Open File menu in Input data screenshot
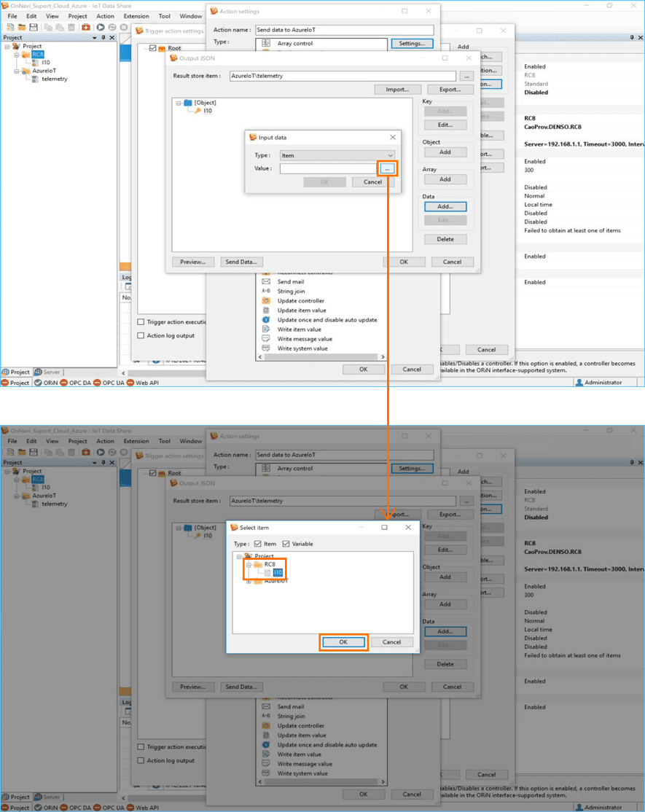The image size is (645, 812). 12,16
